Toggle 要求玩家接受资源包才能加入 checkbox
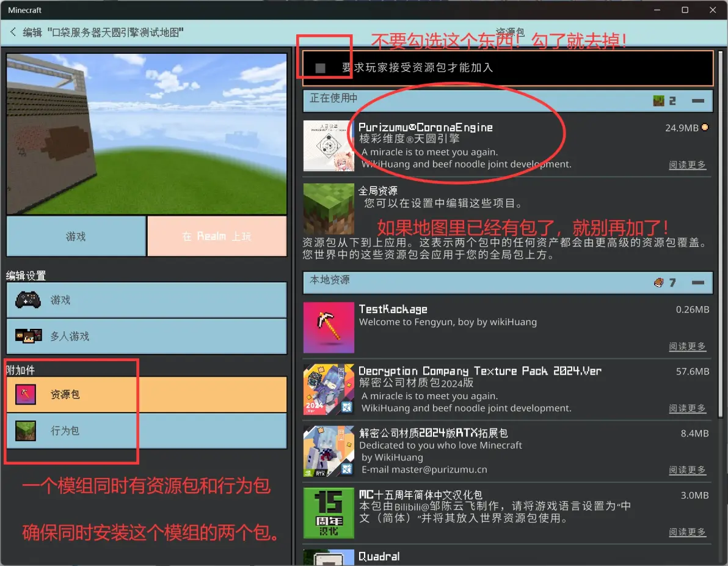Image resolution: width=728 pixels, height=566 pixels. coord(321,68)
